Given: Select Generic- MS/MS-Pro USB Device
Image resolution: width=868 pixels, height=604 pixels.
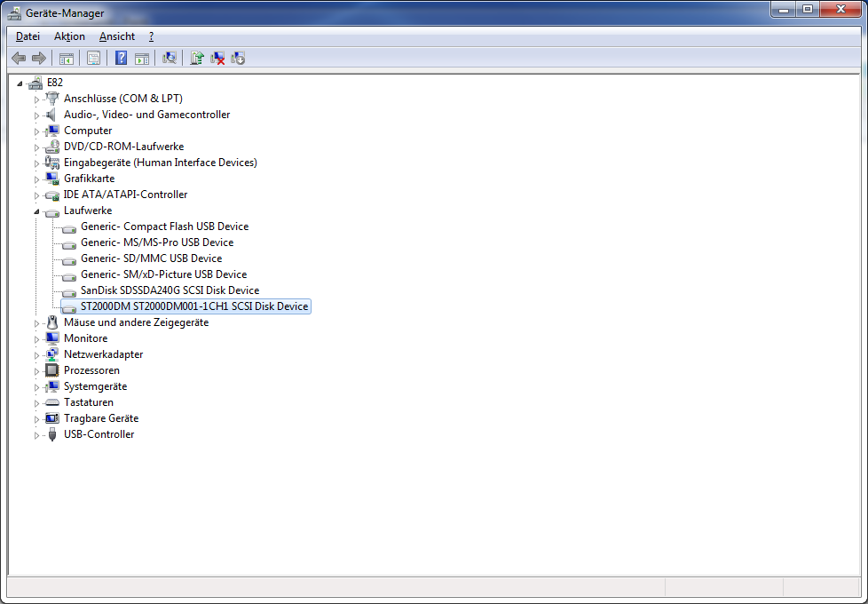Looking at the screenshot, I should tap(157, 242).
